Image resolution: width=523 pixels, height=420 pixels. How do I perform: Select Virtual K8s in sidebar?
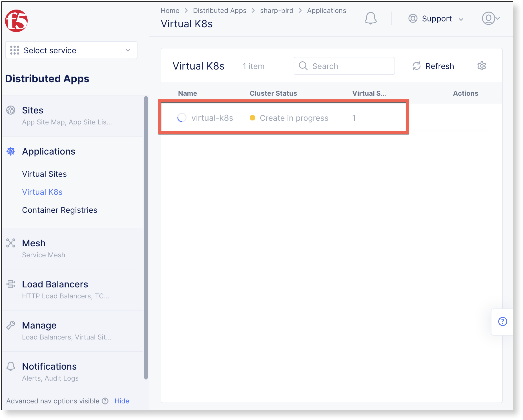point(42,192)
